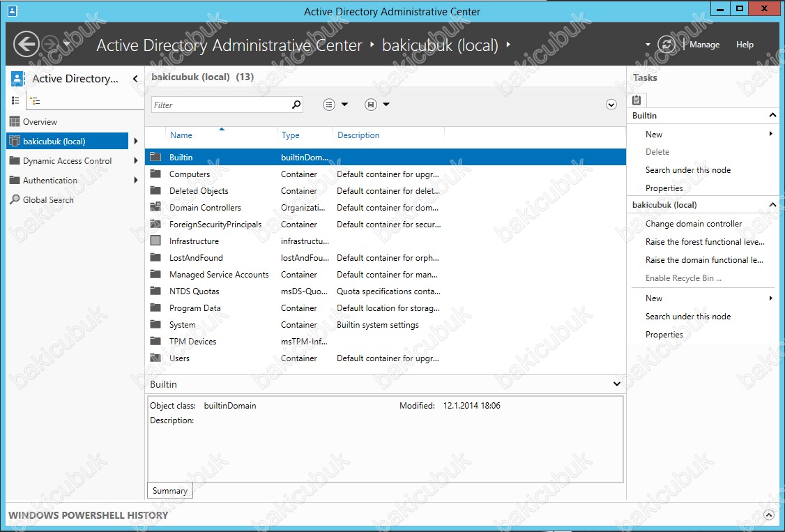Open Dynamic Access Control node
This screenshot has width=785, height=532.
[x=68, y=160]
